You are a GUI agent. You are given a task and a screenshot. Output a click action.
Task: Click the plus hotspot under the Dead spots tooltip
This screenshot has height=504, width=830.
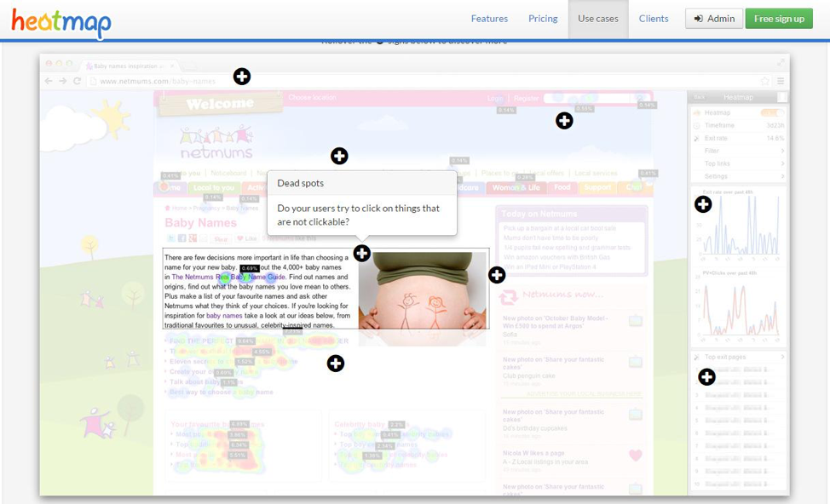click(x=362, y=254)
